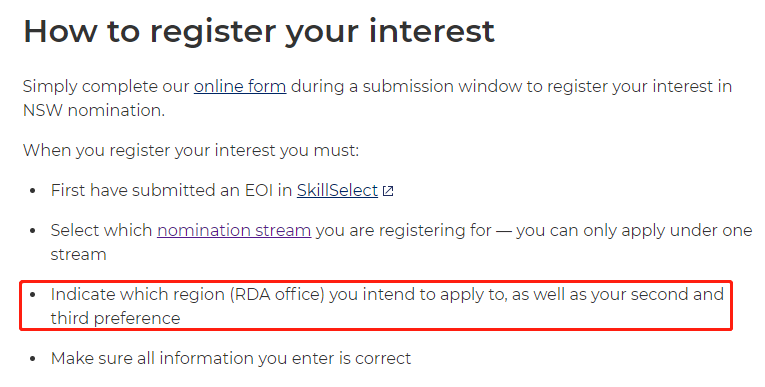Click the How to register your interest heading
The image size is (765, 387).
[x=259, y=31]
